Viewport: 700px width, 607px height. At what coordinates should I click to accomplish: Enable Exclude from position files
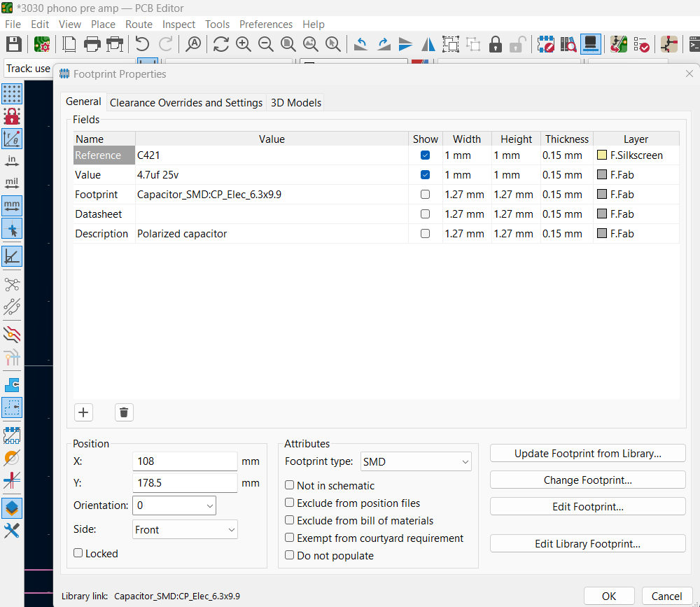(x=290, y=503)
